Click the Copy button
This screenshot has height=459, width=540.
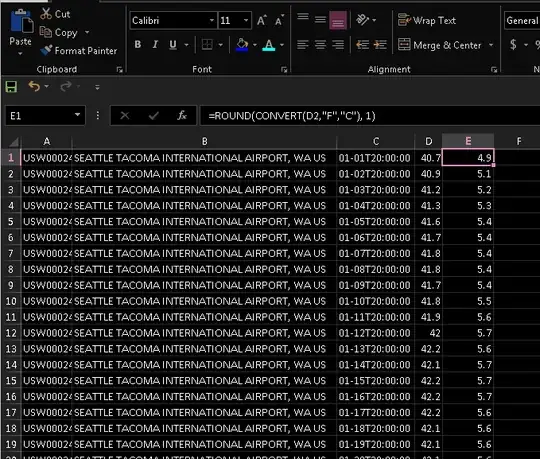59,32
